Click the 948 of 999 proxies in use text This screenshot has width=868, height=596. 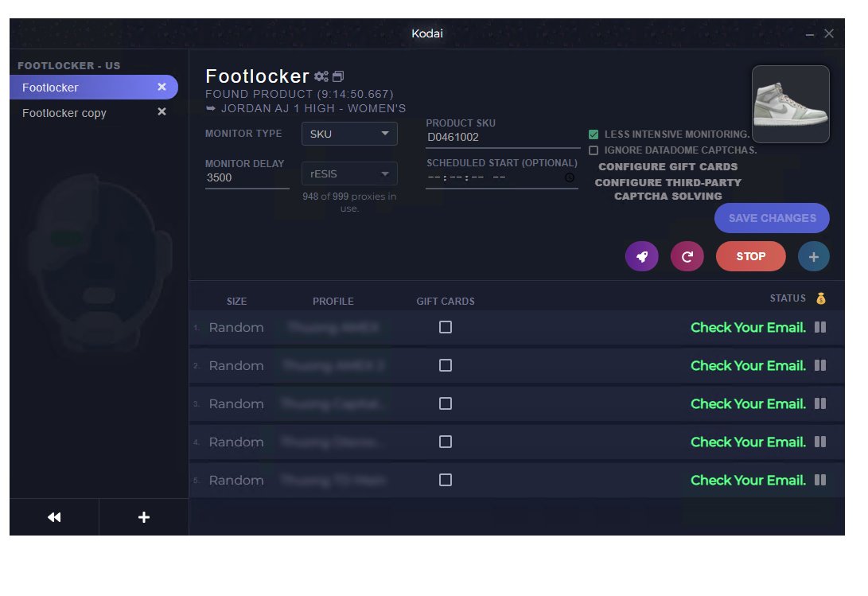349,202
